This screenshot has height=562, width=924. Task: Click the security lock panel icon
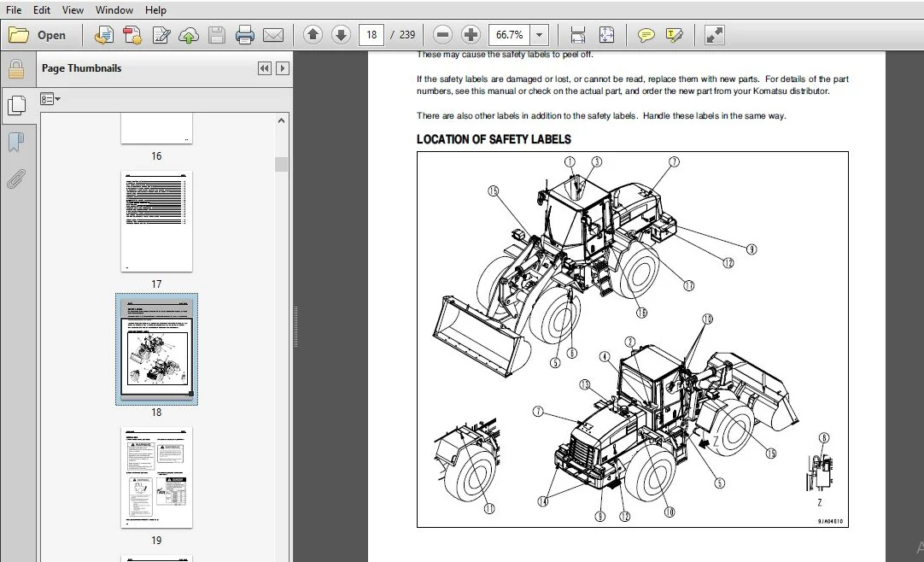coord(16,69)
